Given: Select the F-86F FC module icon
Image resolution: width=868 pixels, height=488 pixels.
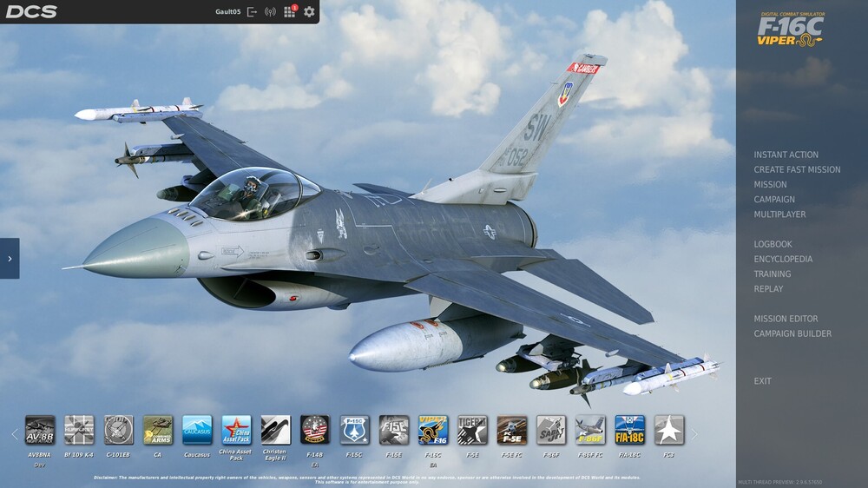Looking at the screenshot, I should click(x=590, y=430).
